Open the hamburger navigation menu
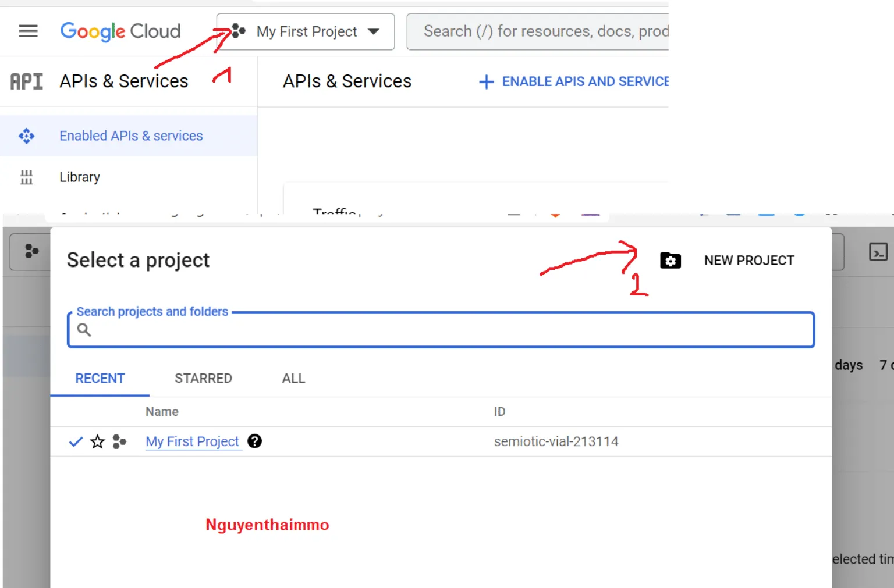This screenshot has width=894, height=588. coord(28,31)
